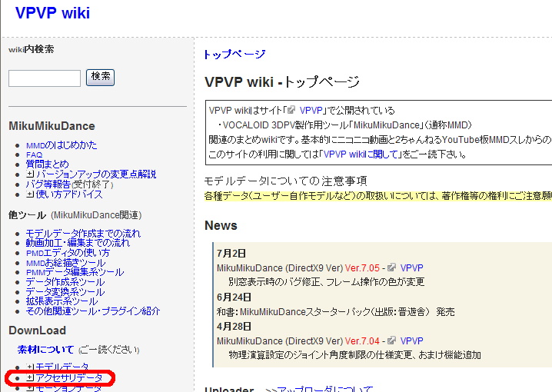Image resolution: width=552 pixels, height=392 pixels.
Task: Select the 4月28日 news date text
Action: pos(234,327)
